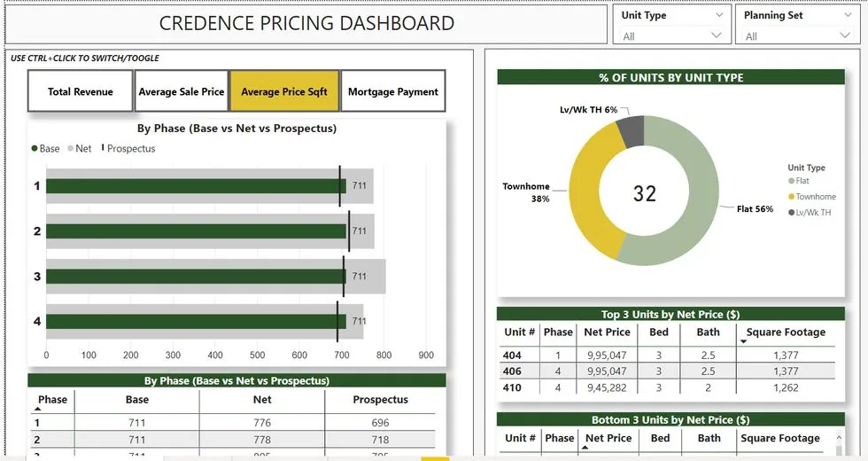This screenshot has height=461, width=868.
Task: Click the 9,45,282 net price cell
Action: pos(607,387)
